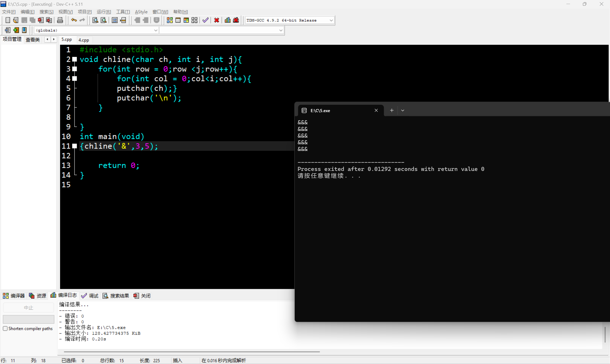Image resolution: width=610 pixels, height=364 pixels.
Task: Click the green plus Add bookmark icon
Action: (x=16, y=30)
